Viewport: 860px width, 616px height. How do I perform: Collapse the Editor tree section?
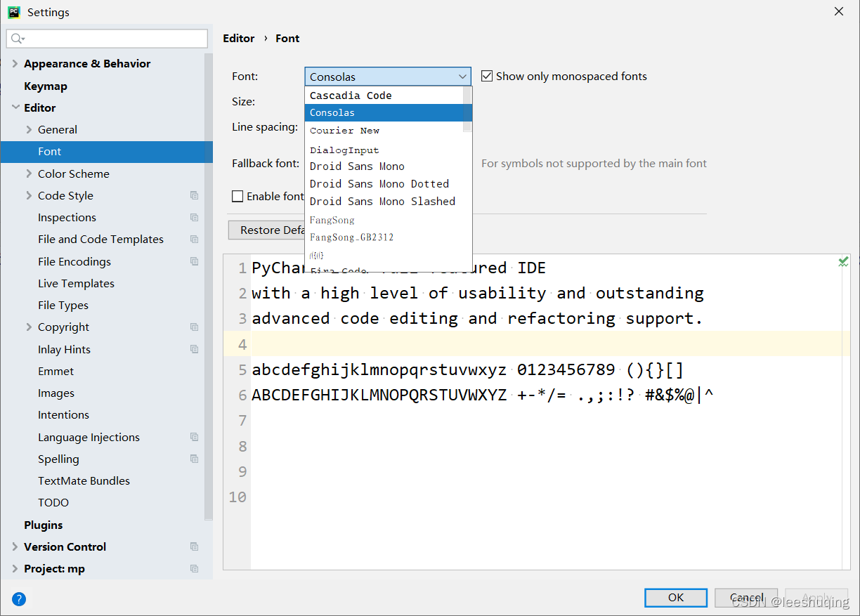point(15,107)
